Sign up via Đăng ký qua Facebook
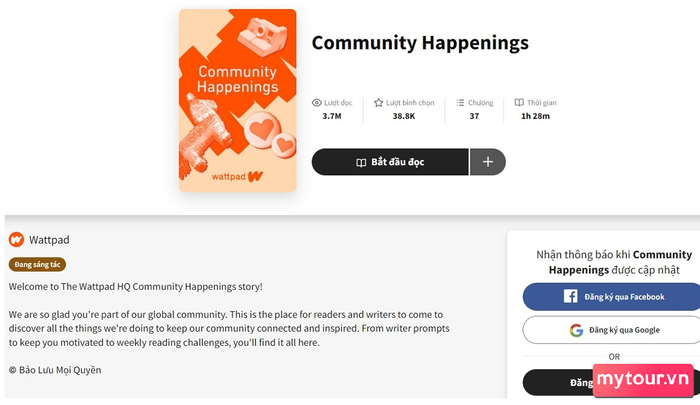The width and height of the screenshot is (700, 405). pos(612,296)
